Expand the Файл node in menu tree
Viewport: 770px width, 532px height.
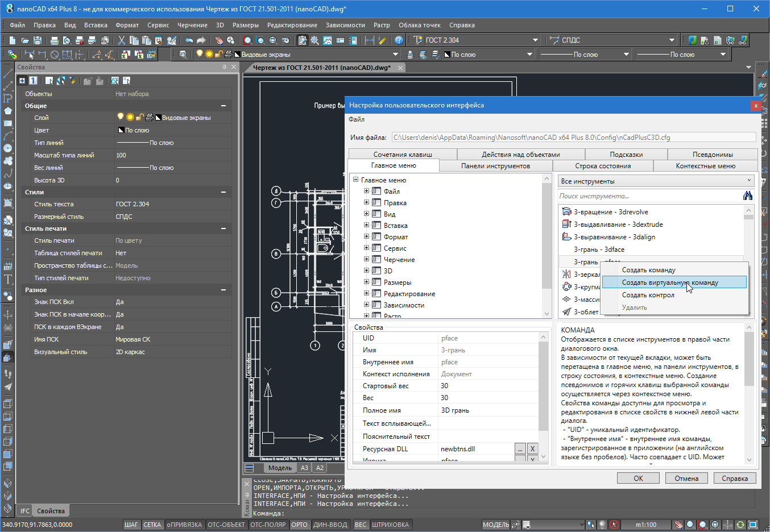point(367,191)
